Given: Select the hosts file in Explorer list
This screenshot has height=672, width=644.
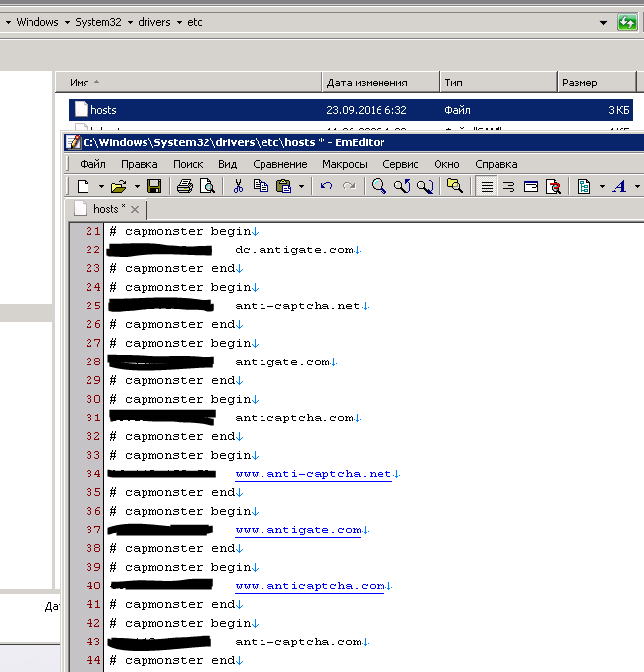Looking at the screenshot, I should [351, 110].
